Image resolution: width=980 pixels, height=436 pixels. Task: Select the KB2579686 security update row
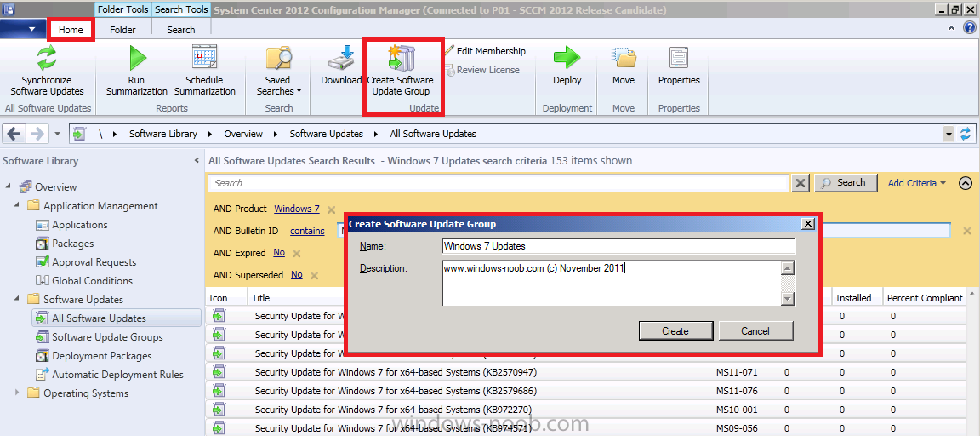pos(586,391)
